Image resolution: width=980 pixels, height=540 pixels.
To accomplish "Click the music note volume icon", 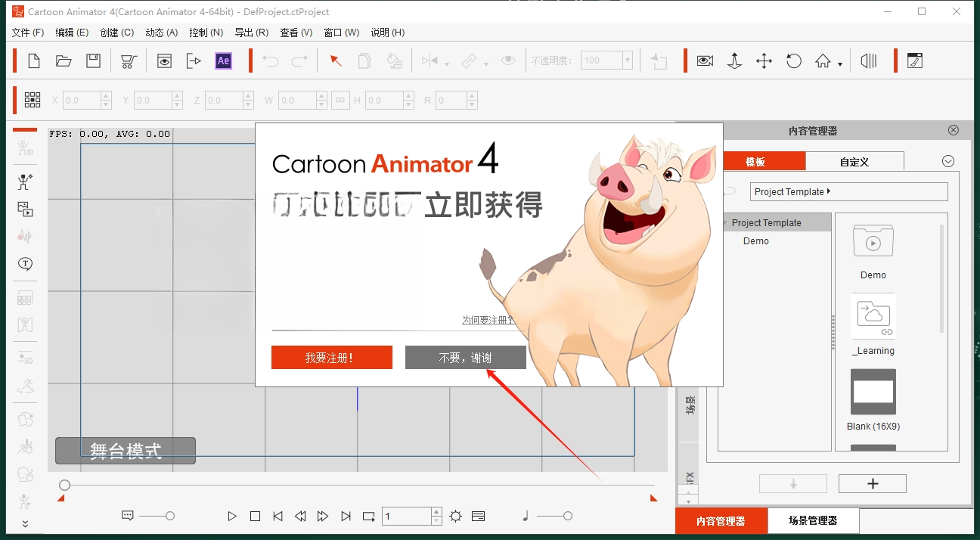I will tap(526, 516).
